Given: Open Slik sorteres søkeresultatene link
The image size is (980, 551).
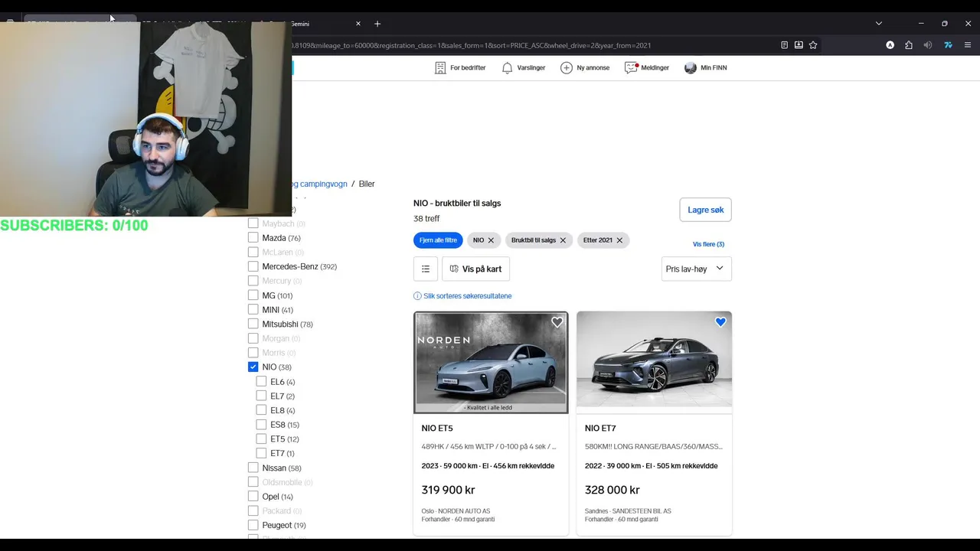Looking at the screenshot, I should pos(468,296).
